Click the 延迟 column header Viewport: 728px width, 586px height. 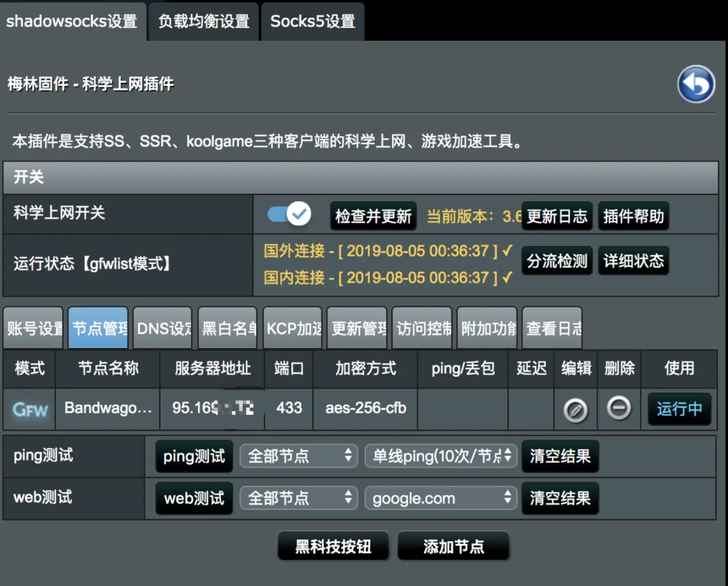pyautogui.click(x=531, y=368)
